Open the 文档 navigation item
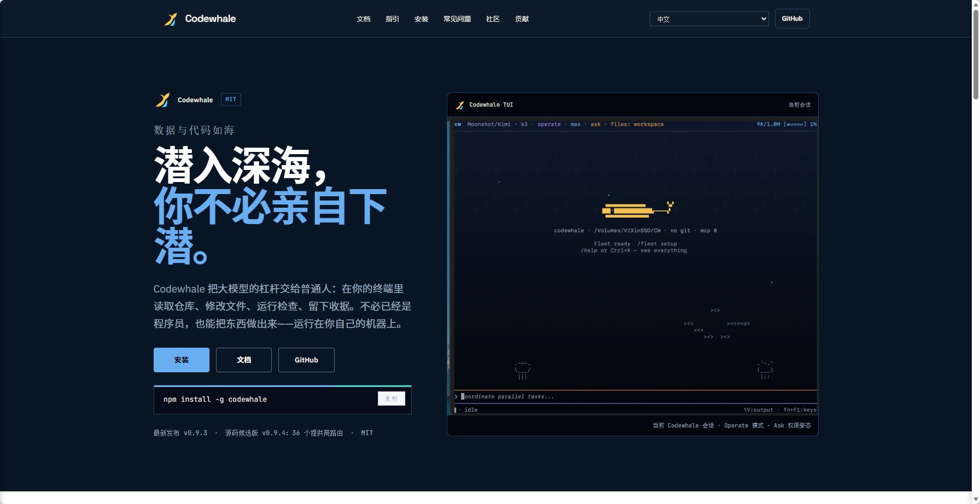This screenshot has height=504, width=980. [363, 19]
